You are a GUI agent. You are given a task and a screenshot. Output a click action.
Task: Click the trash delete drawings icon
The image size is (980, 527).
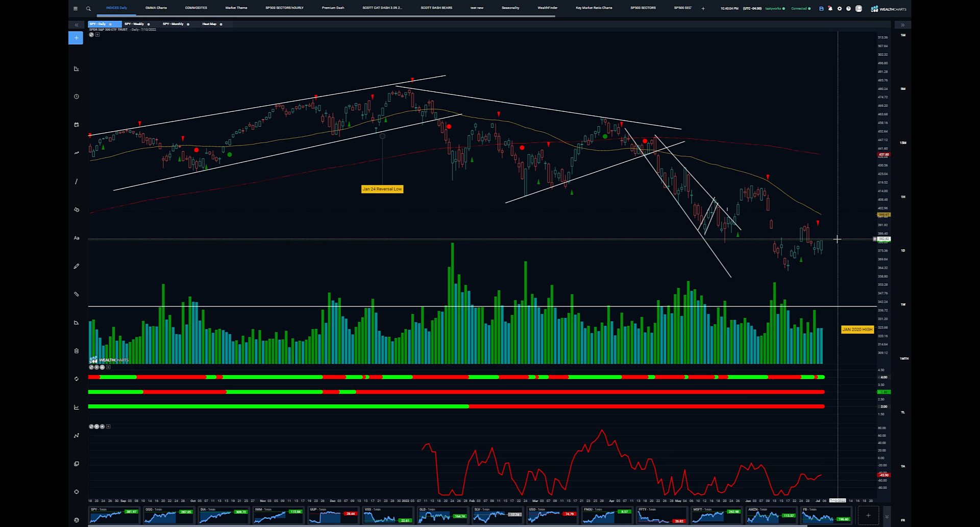[x=77, y=351]
